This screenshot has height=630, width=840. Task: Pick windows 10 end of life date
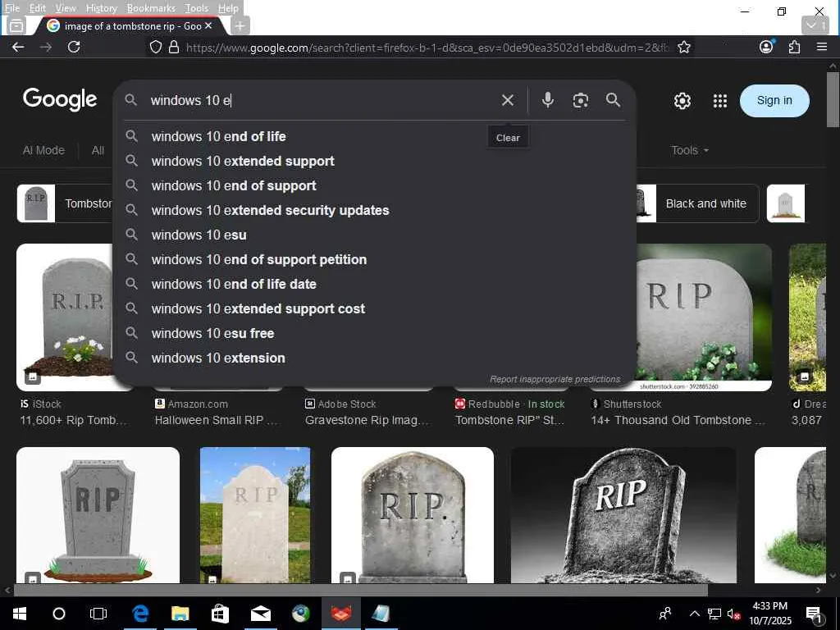coord(374,285)
